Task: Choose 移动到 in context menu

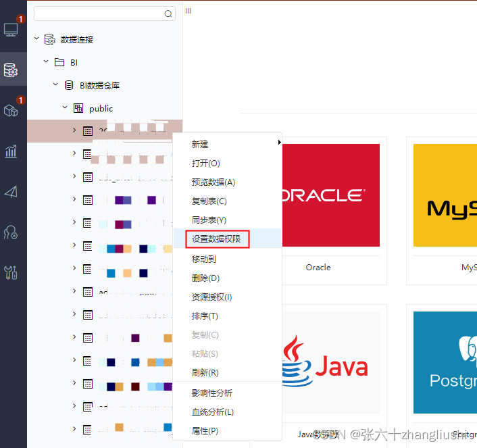Action: (227, 259)
